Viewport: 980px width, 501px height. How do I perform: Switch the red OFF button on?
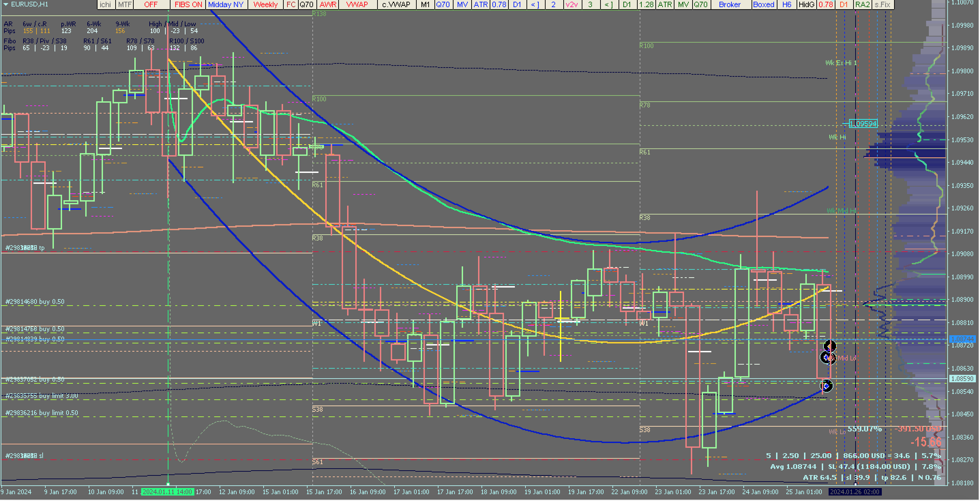pos(151,4)
